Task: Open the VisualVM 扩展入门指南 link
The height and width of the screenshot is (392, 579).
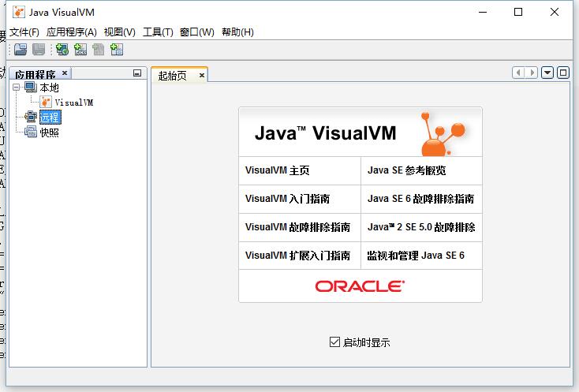Action: [297, 256]
